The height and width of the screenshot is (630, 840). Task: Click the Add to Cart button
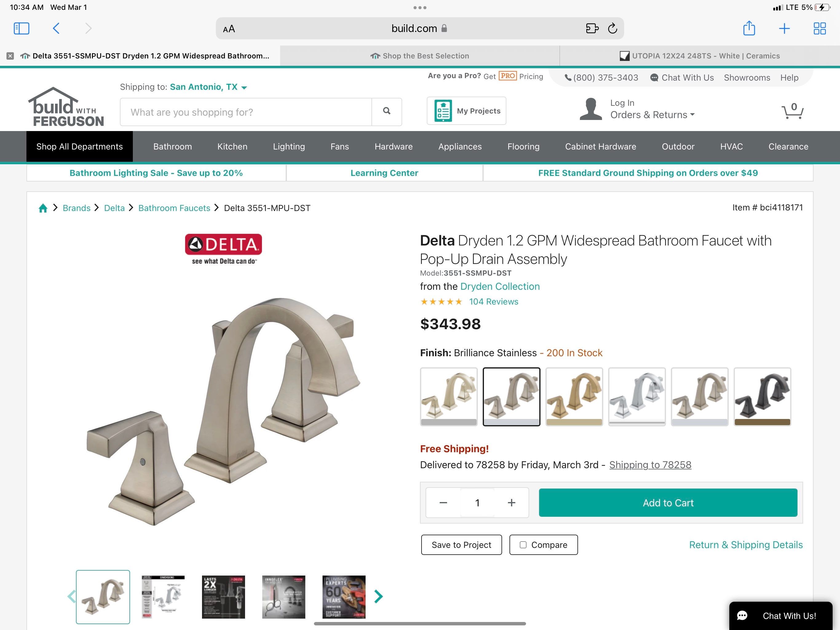(668, 503)
